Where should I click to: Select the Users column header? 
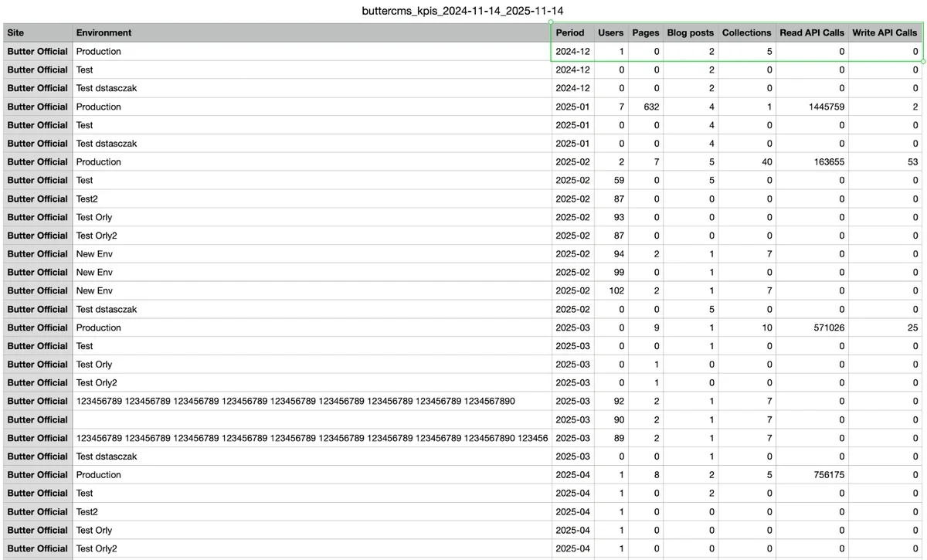611,32
